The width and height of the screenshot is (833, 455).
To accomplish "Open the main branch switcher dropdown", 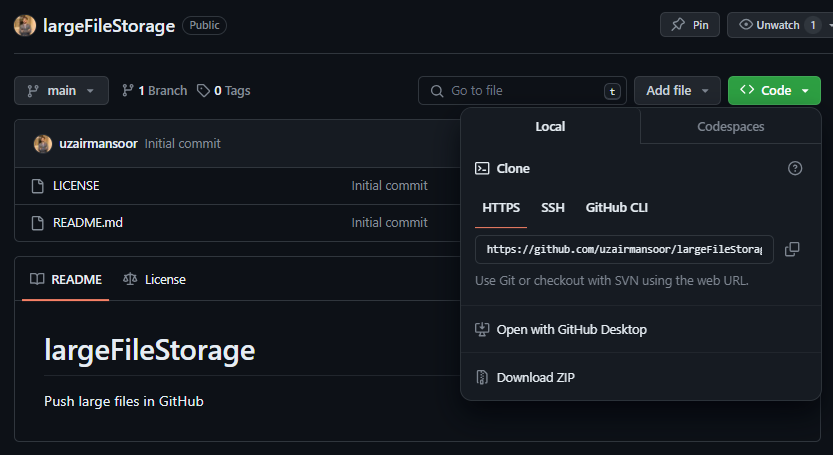I will pyautogui.click(x=61, y=91).
